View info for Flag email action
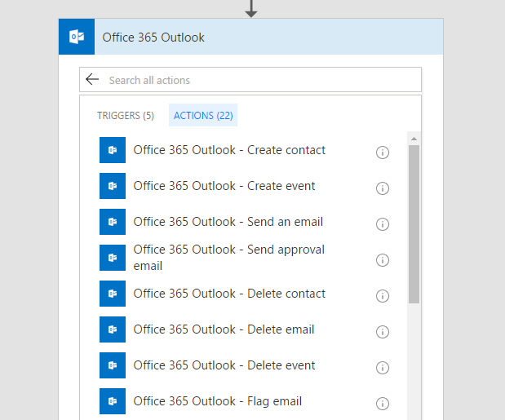Image resolution: width=505 pixels, height=420 pixels. pos(382,404)
